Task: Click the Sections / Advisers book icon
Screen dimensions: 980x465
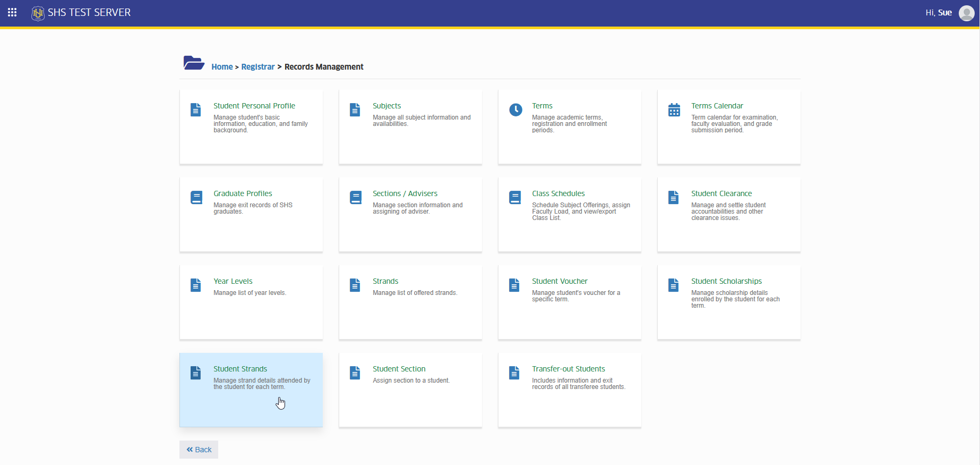Action: pyautogui.click(x=356, y=197)
